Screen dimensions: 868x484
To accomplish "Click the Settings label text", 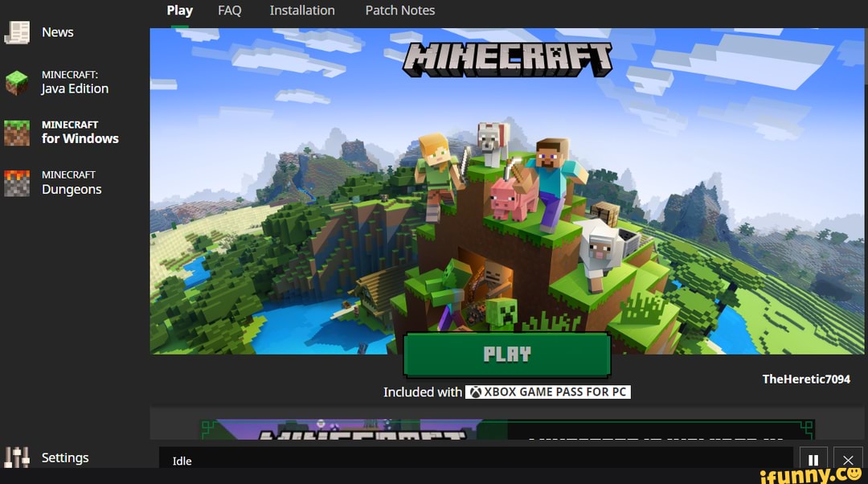I will (x=65, y=457).
